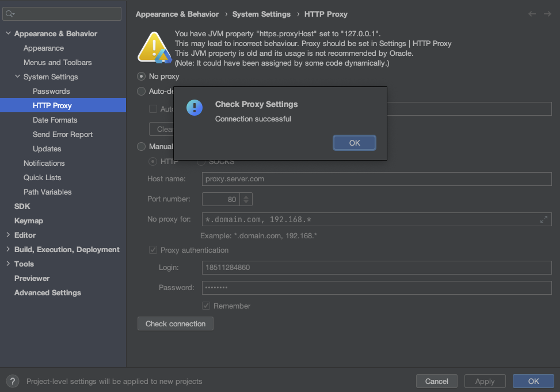Enable the 'Proxy authentication' checkbox
The height and width of the screenshot is (392, 560).
pyautogui.click(x=153, y=250)
